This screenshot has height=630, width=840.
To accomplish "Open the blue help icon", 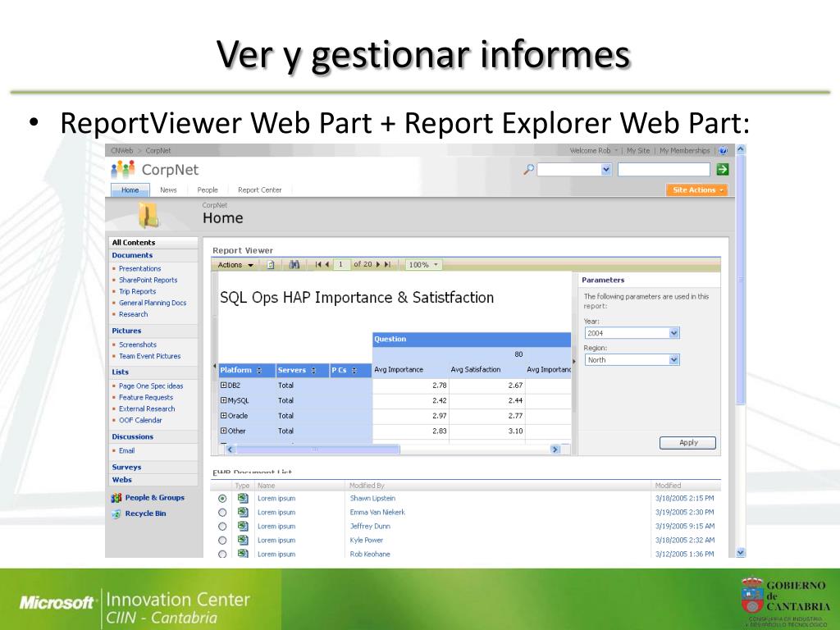I will (724, 151).
